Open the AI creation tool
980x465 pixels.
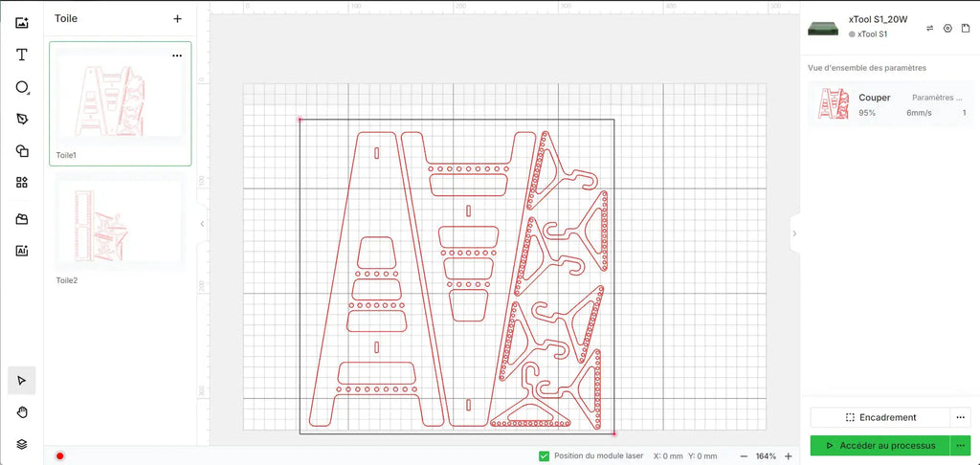pyautogui.click(x=22, y=251)
